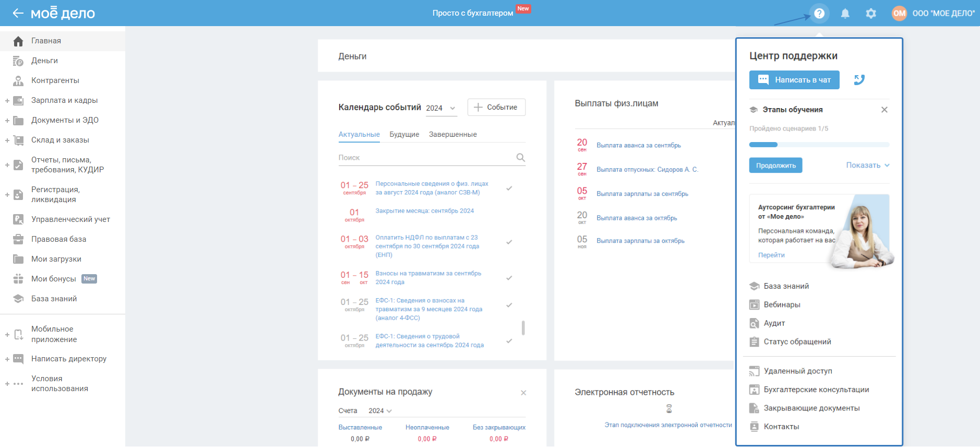Switch to the Актуальные events tab
Image resolution: width=980 pixels, height=447 pixels.
pyautogui.click(x=359, y=134)
